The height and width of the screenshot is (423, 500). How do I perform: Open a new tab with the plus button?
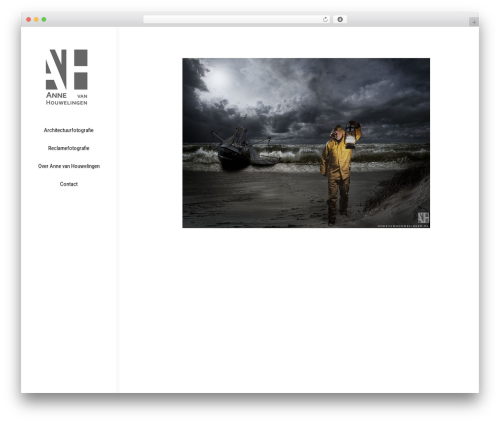click(x=474, y=22)
